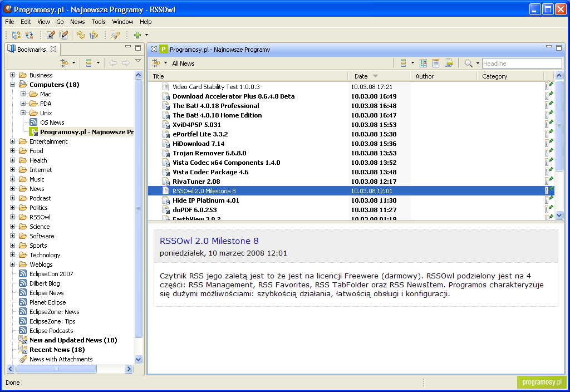Expand the Business folder
Viewport: 570px width, 392px height.
tap(13, 75)
